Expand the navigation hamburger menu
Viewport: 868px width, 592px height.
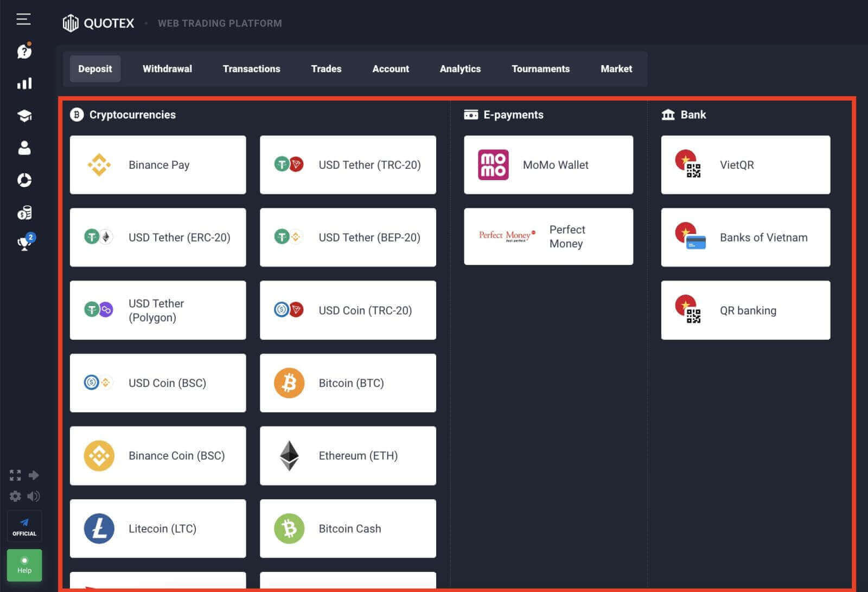coord(23,20)
